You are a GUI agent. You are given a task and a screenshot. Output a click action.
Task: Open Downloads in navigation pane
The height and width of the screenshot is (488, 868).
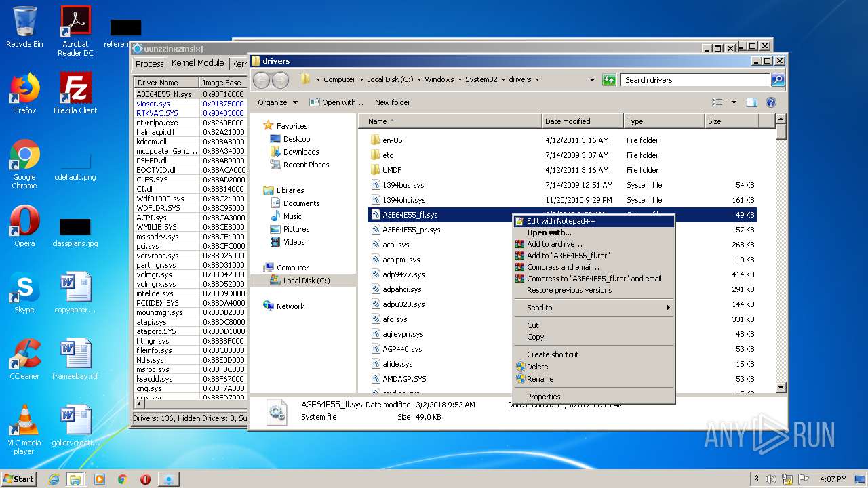click(x=301, y=152)
